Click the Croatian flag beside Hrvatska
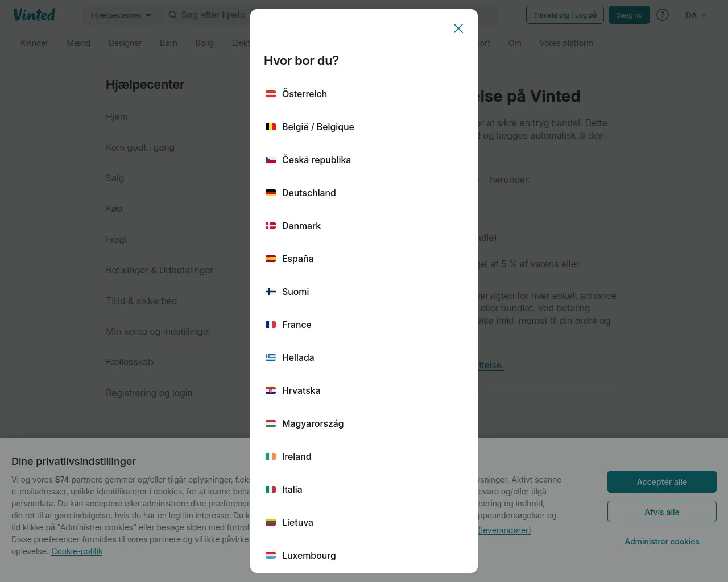 (x=271, y=390)
